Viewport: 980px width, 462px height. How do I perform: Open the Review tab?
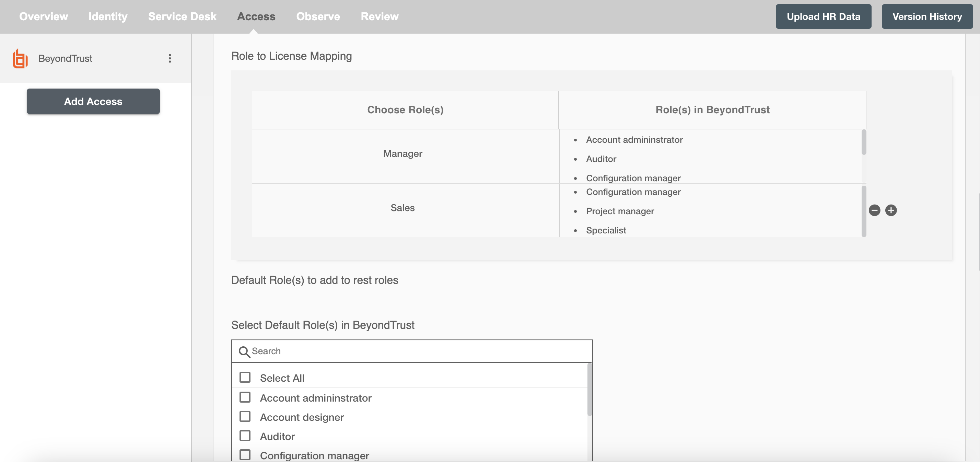click(x=380, y=16)
